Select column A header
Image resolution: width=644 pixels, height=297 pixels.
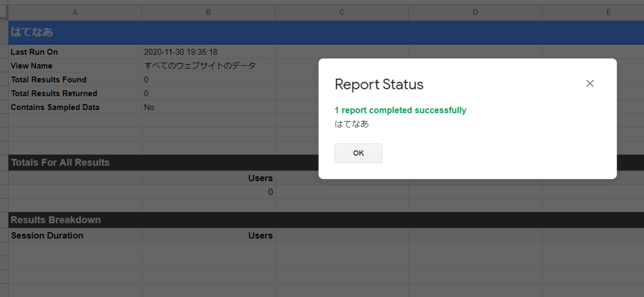coord(75,12)
